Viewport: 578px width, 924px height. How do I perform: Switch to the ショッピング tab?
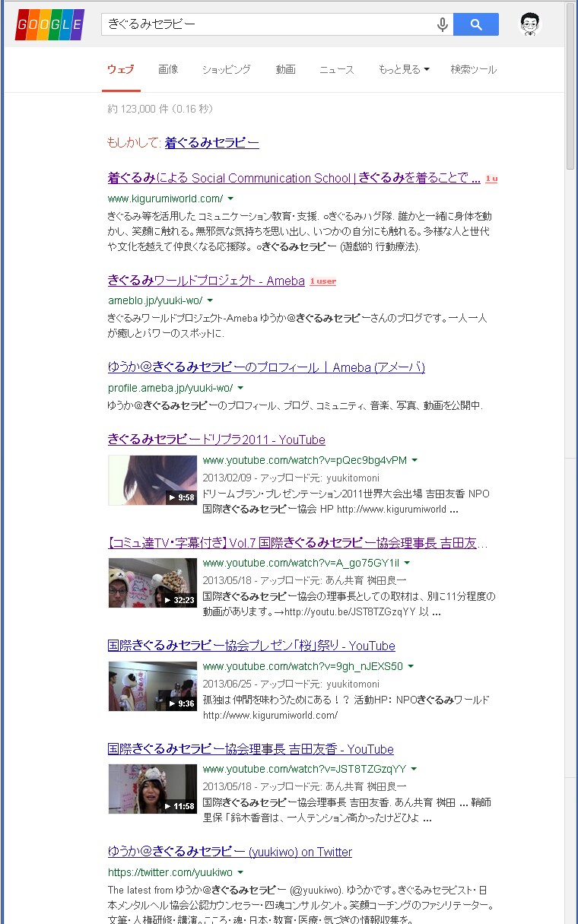tap(226, 69)
